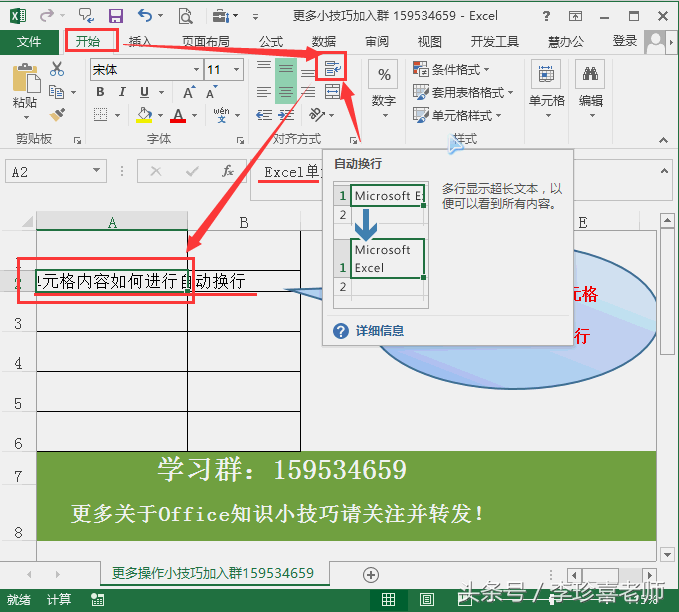Increase font size with larger A
The height and width of the screenshot is (612, 679).
coord(189,92)
